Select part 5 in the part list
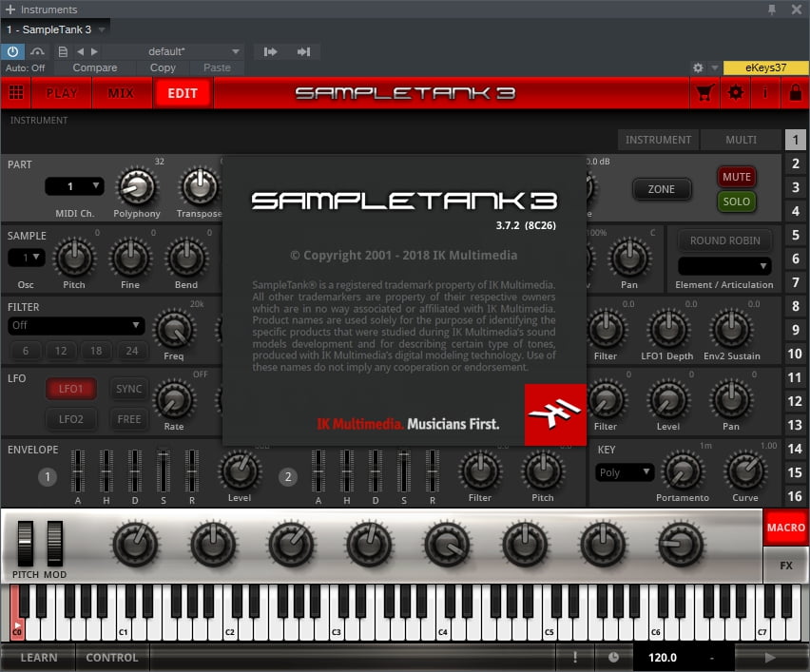Image resolution: width=810 pixels, height=672 pixels. coord(796,235)
